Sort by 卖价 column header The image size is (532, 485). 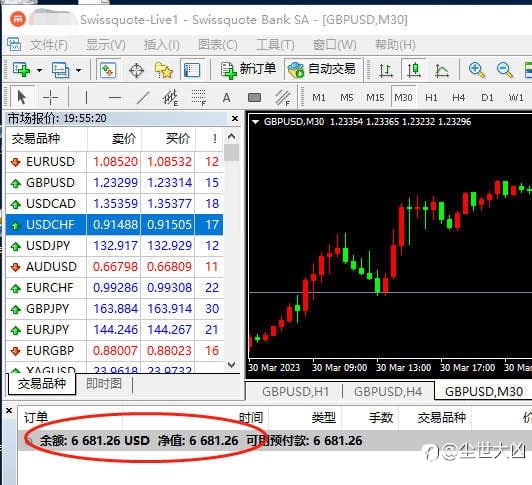[114, 138]
